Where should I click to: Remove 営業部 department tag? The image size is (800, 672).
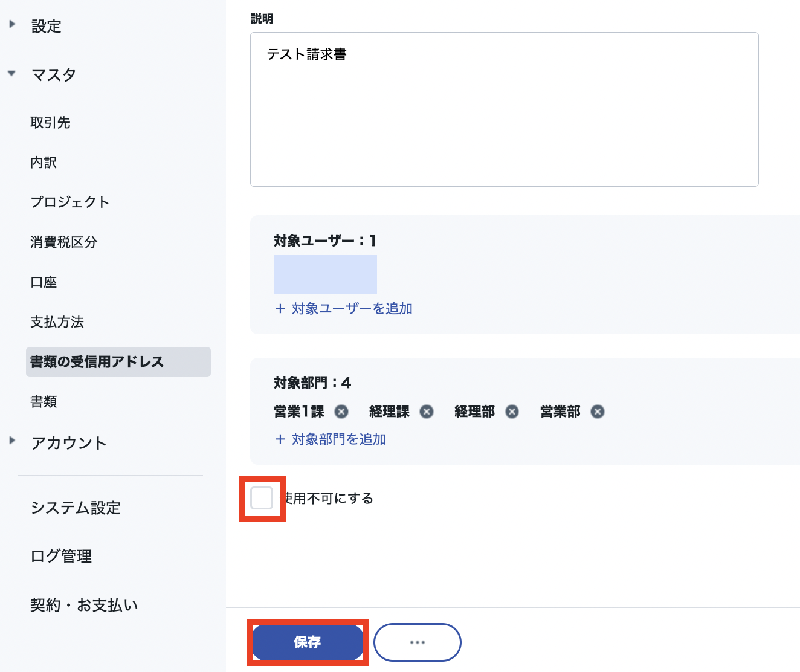598,412
